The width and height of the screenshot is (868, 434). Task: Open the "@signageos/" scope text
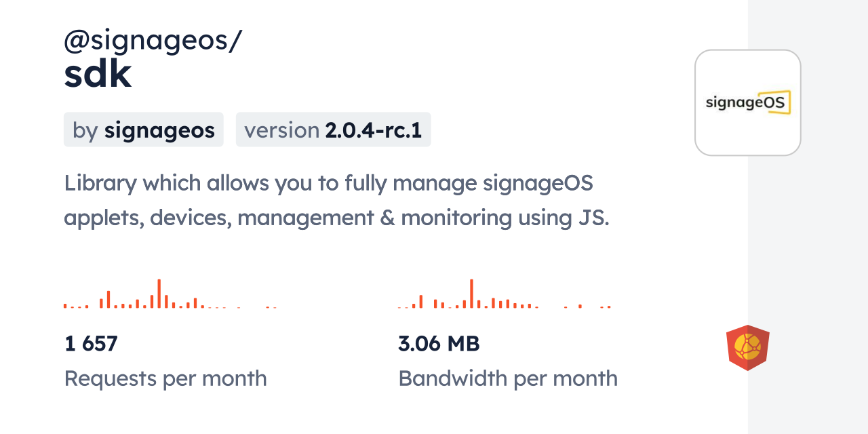pos(153,41)
